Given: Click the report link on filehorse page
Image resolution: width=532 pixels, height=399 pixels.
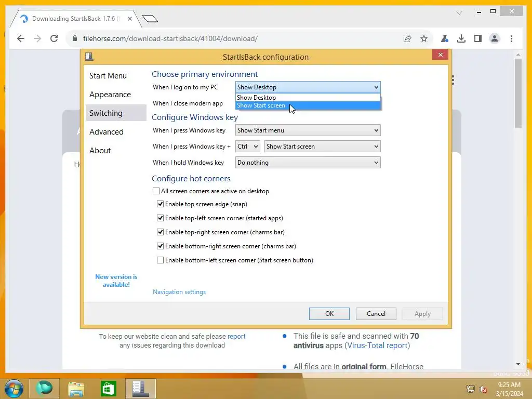Looking at the screenshot, I should (236, 337).
